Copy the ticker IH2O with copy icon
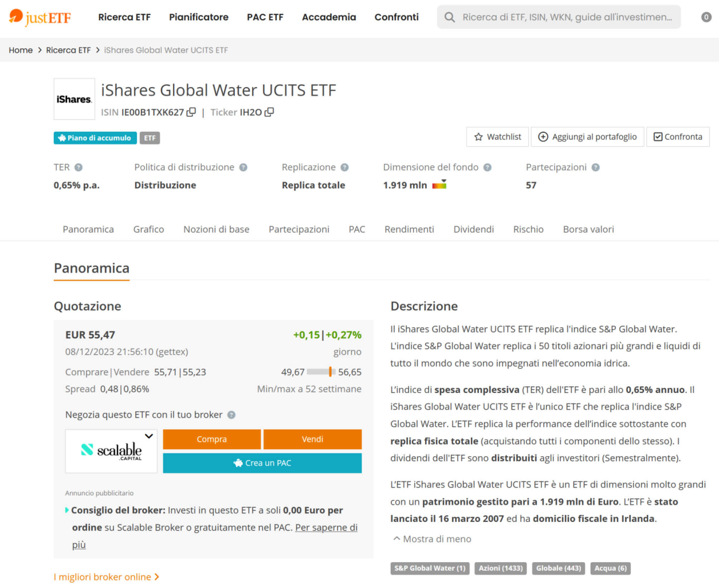Viewport: 719px width, 588px height. pos(269,112)
